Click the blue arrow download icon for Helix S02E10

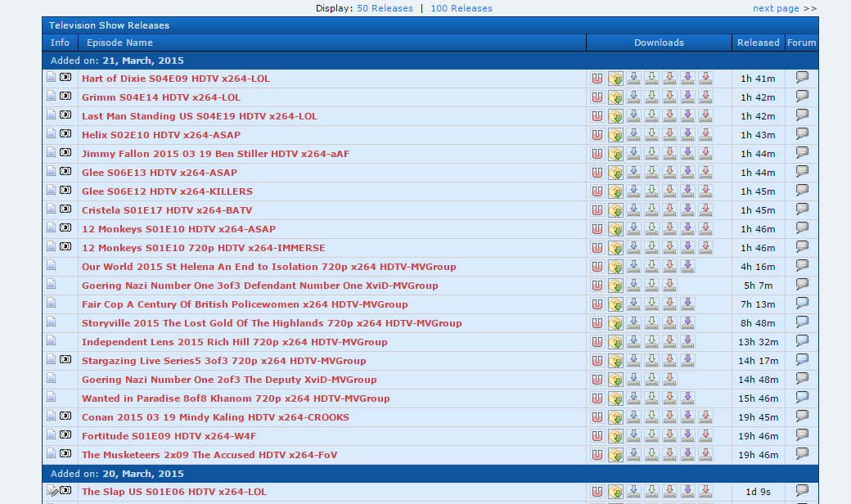(633, 135)
